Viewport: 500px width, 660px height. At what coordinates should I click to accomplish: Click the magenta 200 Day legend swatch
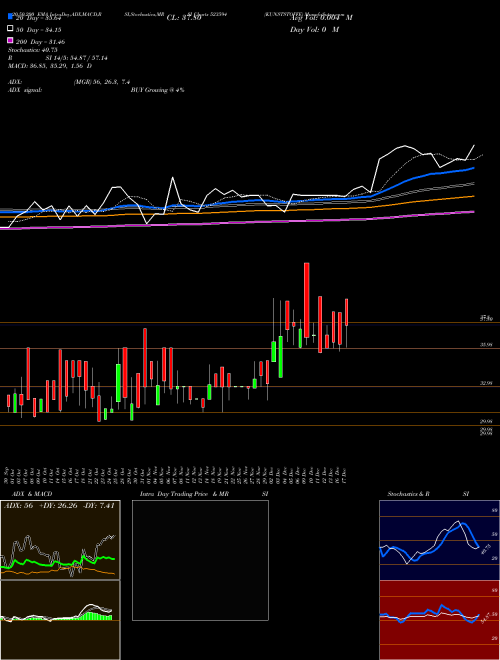tap(10, 41)
